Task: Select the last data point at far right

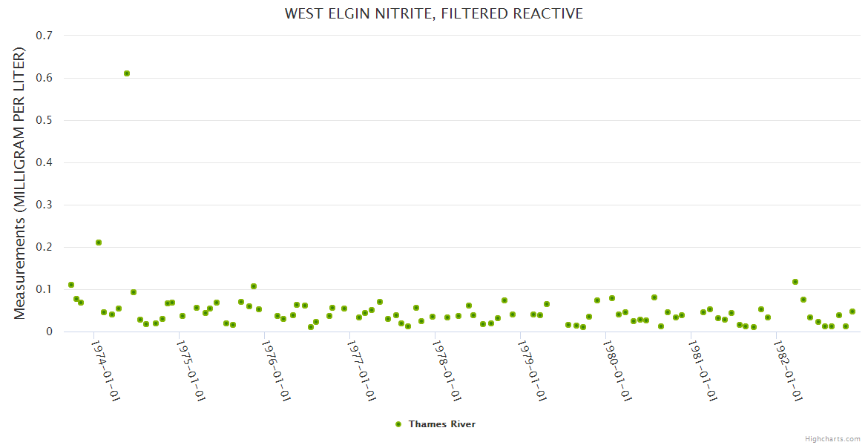Action: pyautogui.click(x=852, y=311)
